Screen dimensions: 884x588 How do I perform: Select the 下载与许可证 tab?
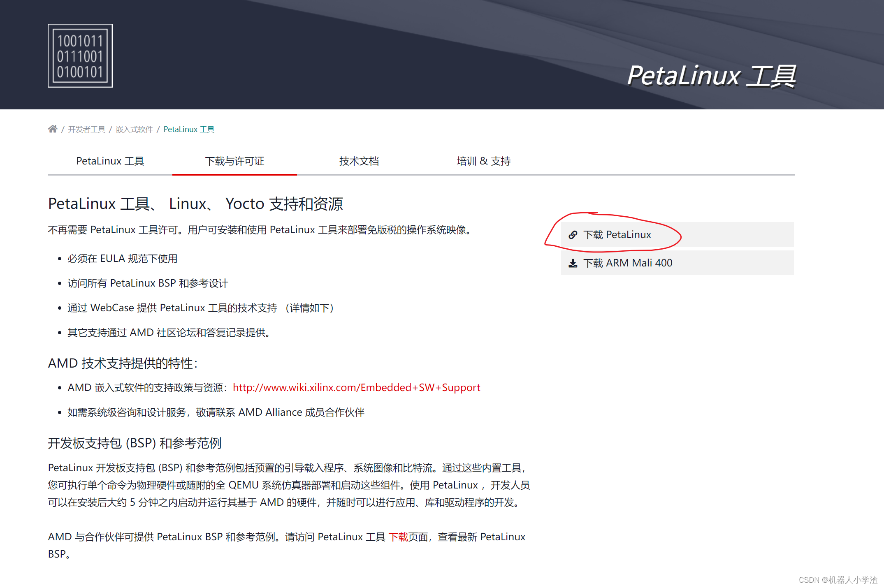(234, 161)
